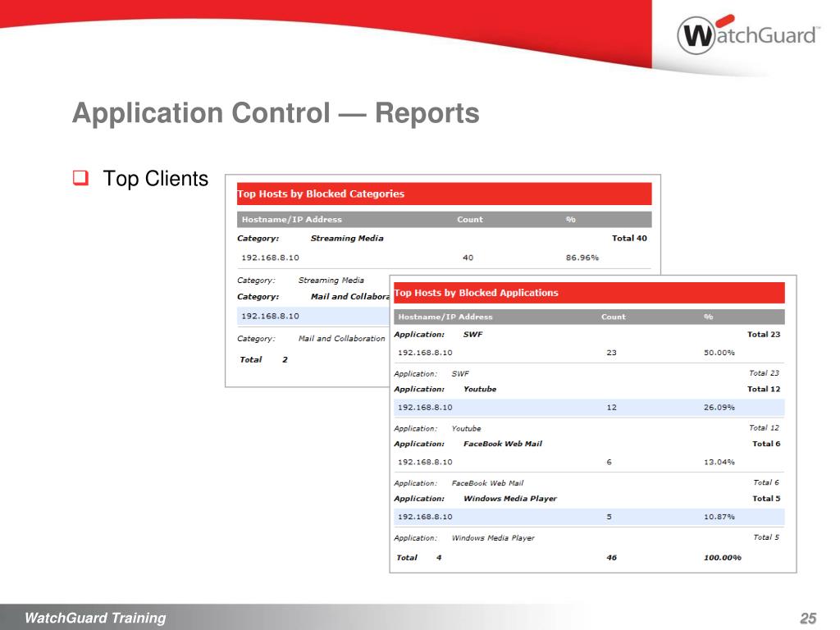Click the "Total 2" summary in Categories report
Viewport: 840px width, 630px height.
point(263,360)
